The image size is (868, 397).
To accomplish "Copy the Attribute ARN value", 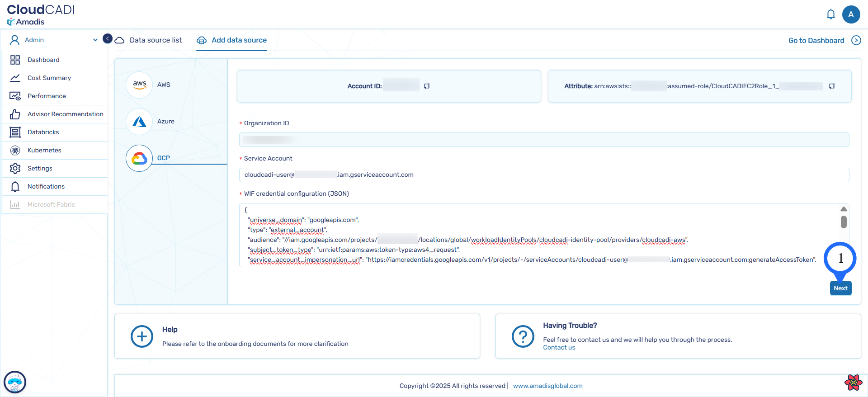I will (x=831, y=86).
